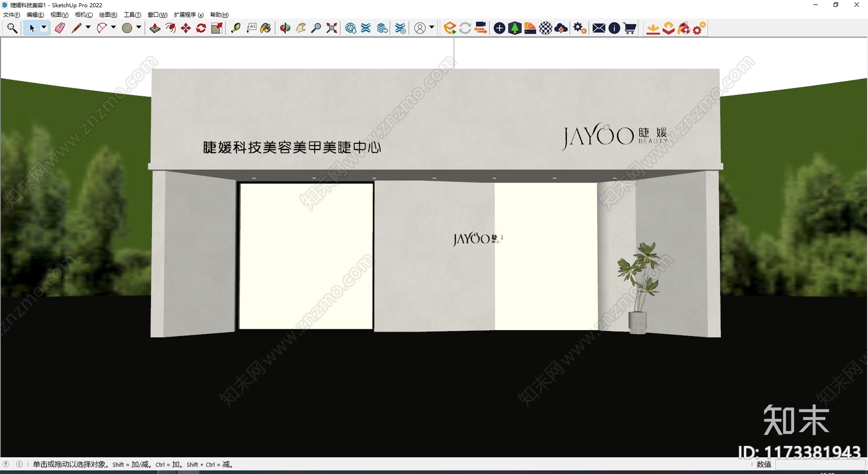Open the black gear settings icon
Screen dimensions: 868x474
click(580, 28)
